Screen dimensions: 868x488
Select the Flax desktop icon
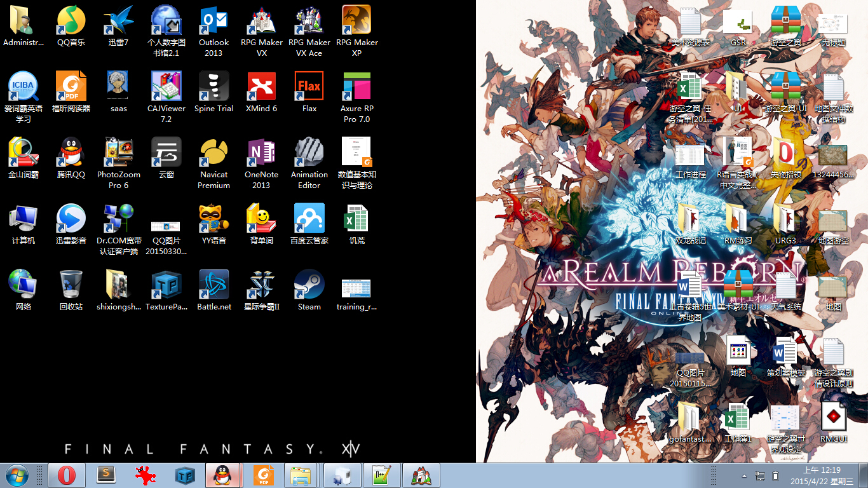click(309, 93)
